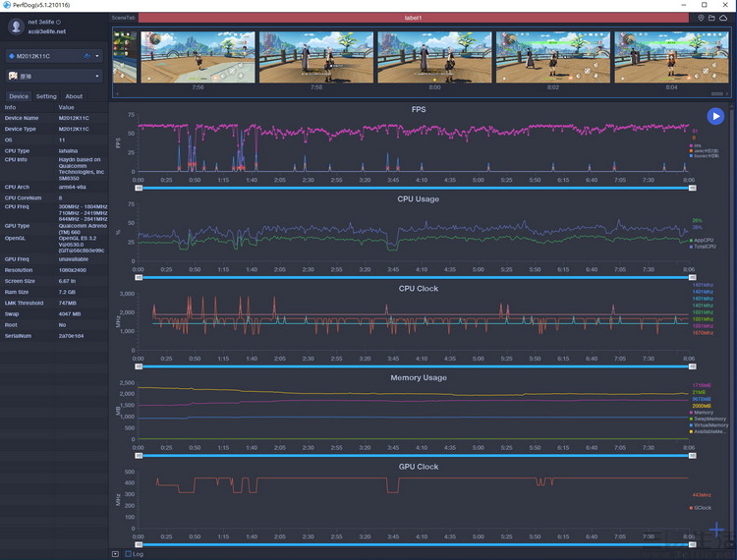Click the user avatar profile icon
Viewport: 737px width, 560px height.
point(16,27)
